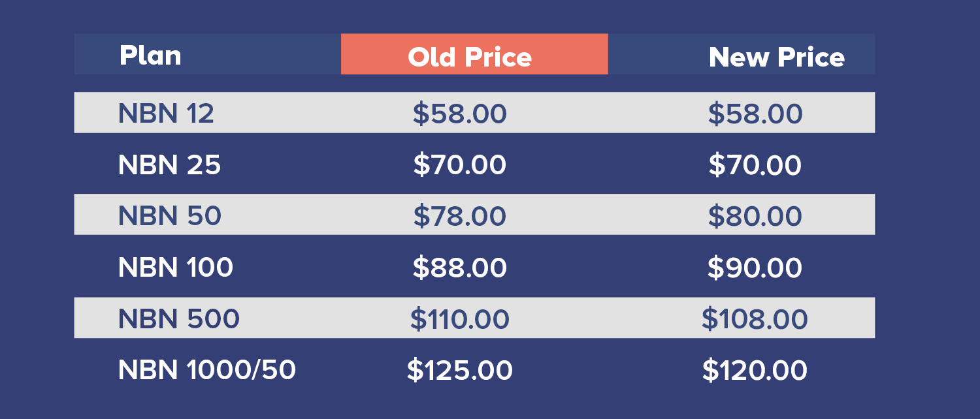980x419 pixels.
Task: Click the New Price column header
Action: [776, 57]
